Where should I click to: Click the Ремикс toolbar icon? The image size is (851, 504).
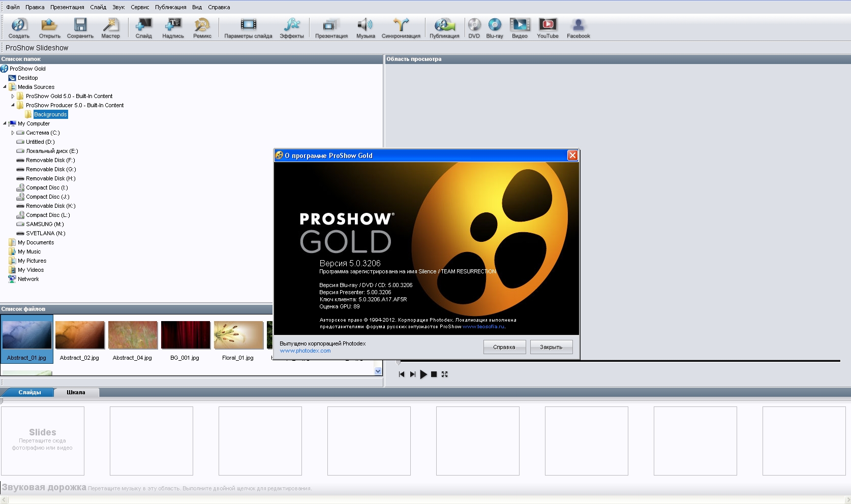click(x=202, y=28)
